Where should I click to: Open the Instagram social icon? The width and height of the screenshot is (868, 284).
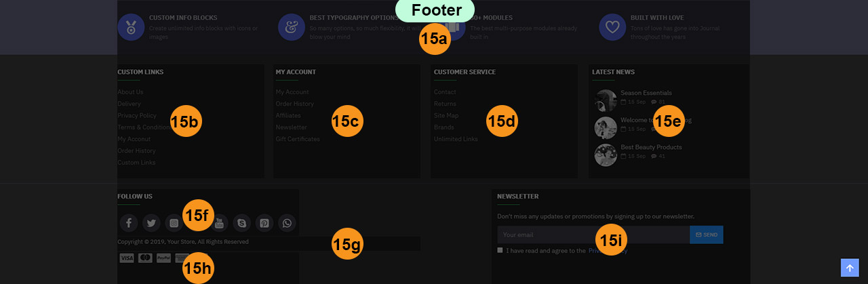(174, 222)
